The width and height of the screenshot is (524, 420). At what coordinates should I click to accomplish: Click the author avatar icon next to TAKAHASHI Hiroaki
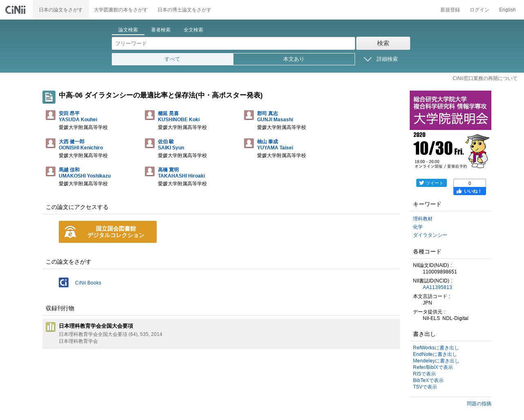[150, 171]
